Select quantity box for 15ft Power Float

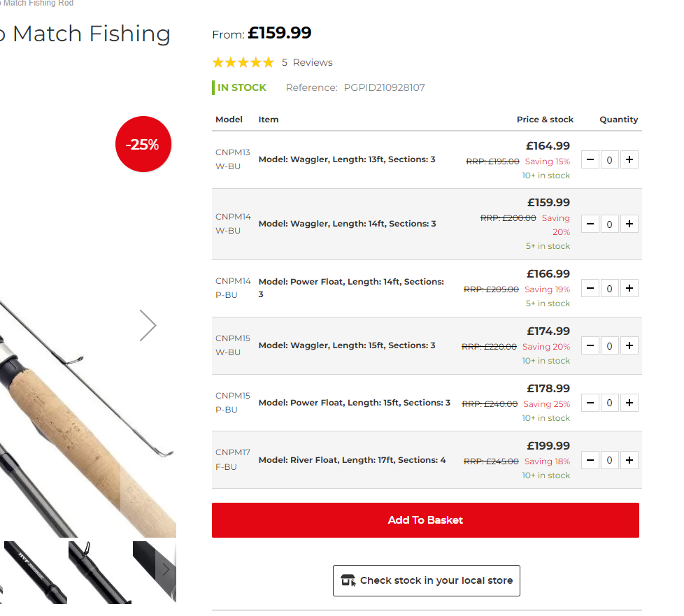point(610,403)
